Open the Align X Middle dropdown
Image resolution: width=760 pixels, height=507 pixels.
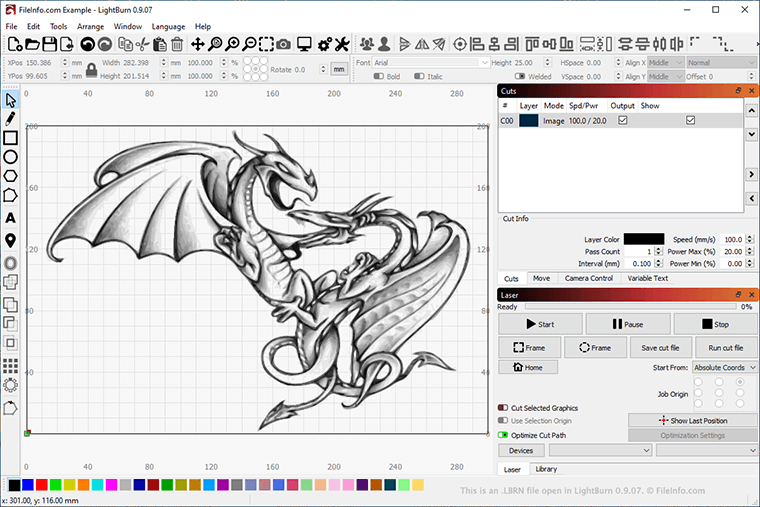665,62
